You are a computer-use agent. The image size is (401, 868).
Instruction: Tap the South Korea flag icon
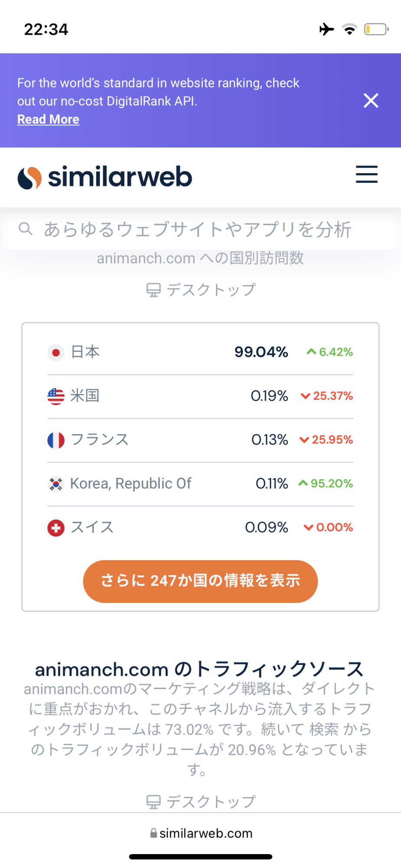[56, 484]
